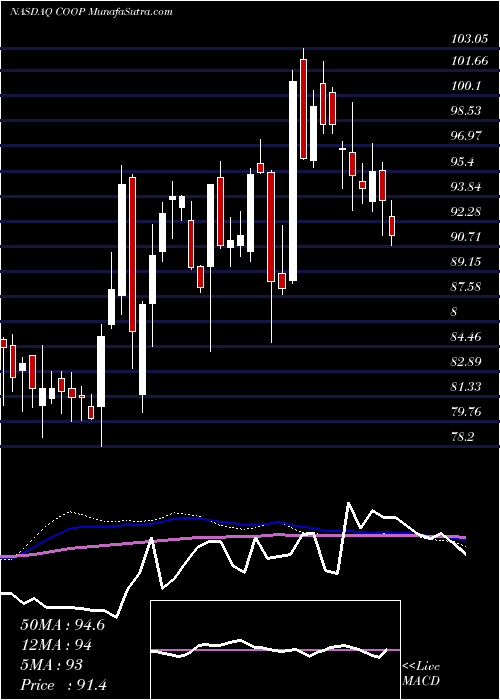Click the 50MA : 94.6 readout
500x700 pixels.
click(62, 625)
